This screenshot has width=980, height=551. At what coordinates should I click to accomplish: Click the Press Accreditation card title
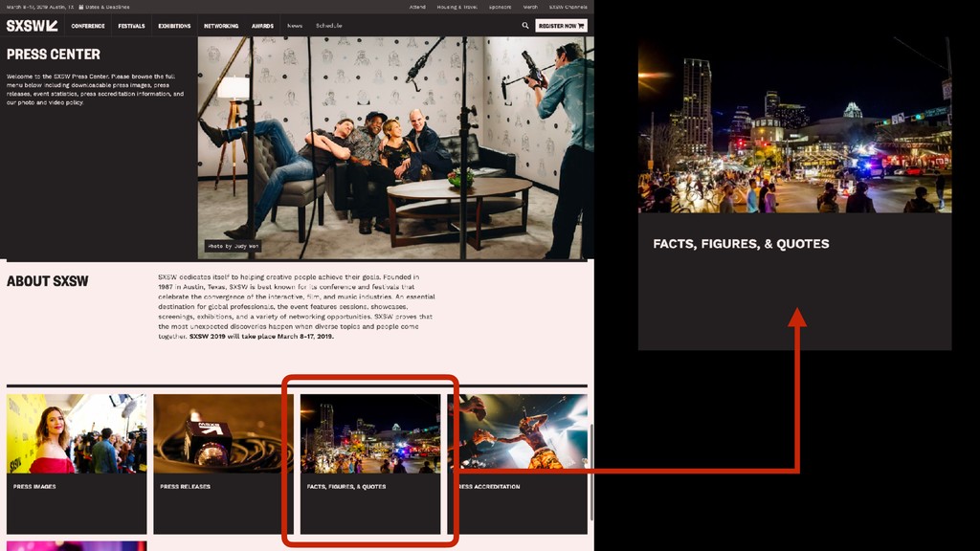pos(489,486)
